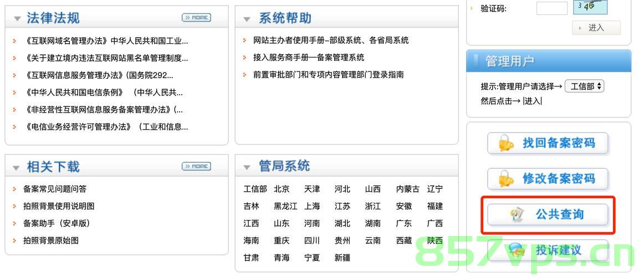Select 吉林 in 管局系统 list
The height and width of the screenshot is (277, 644).
(x=252, y=207)
